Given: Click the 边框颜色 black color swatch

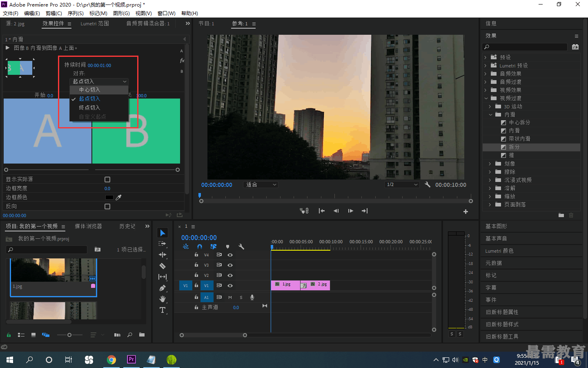Looking at the screenshot, I should point(109,197).
